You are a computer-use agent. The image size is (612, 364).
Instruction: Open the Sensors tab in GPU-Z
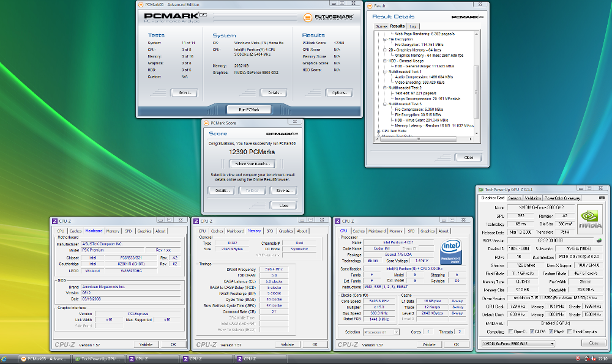(x=515, y=198)
